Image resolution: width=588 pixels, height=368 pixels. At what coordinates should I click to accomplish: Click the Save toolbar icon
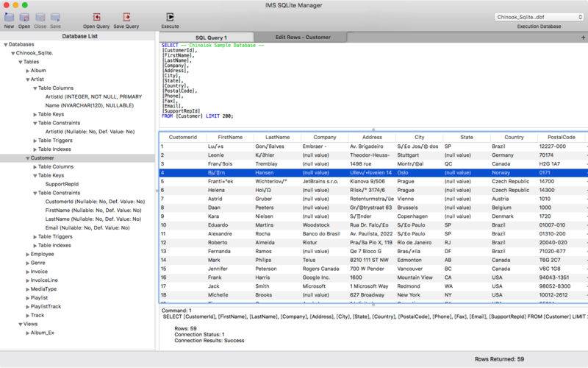[x=55, y=17]
